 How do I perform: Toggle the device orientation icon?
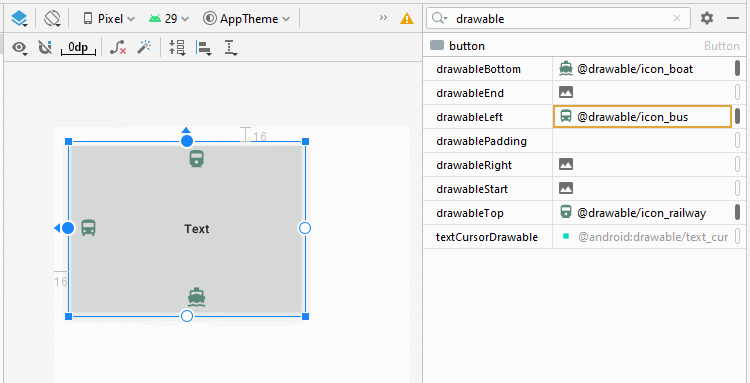pos(52,19)
